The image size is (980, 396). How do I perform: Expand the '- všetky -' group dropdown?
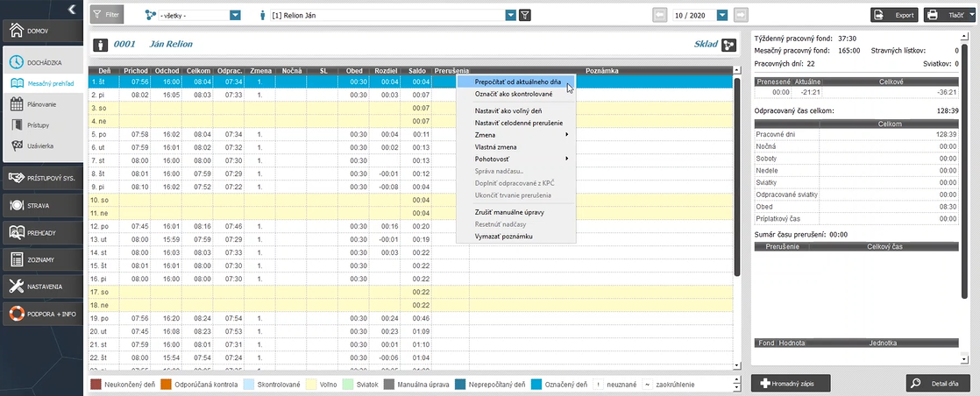(x=235, y=15)
